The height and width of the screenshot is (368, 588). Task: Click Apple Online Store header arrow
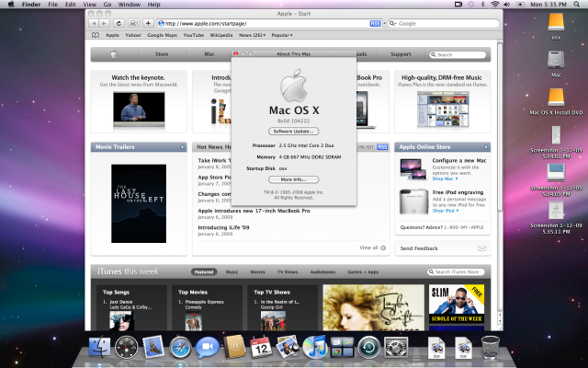coord(486,147)
